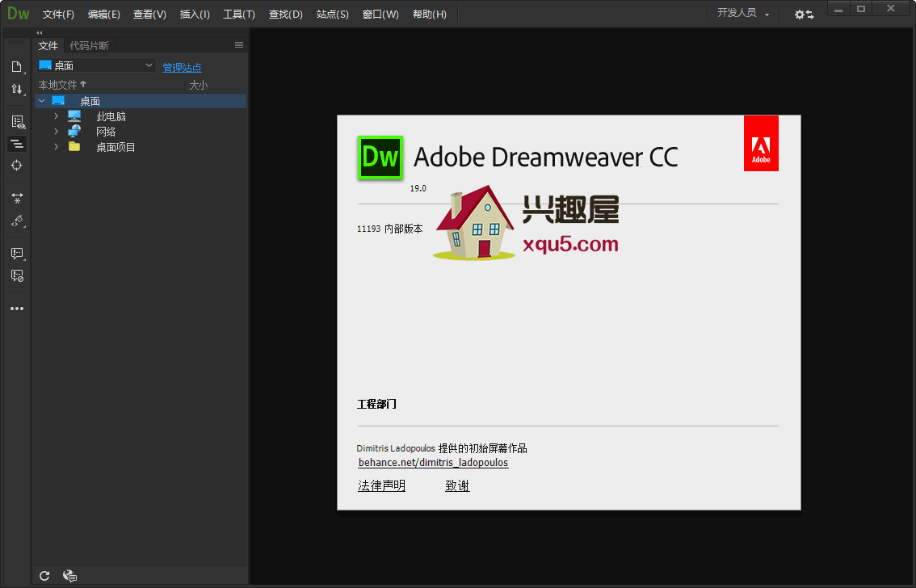
Task: Open the 桌面 site selector dropdown
Action: [x=96, y=65]
